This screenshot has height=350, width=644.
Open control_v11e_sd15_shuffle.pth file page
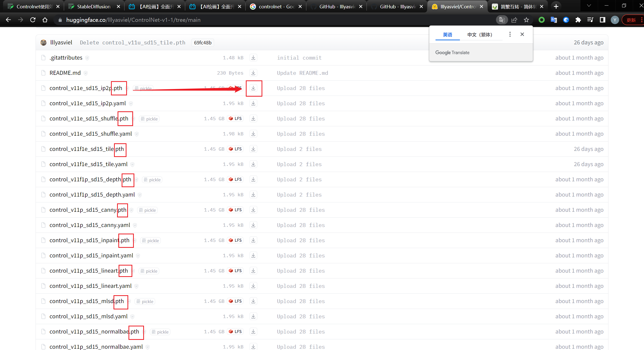click(x=89, y=119)
